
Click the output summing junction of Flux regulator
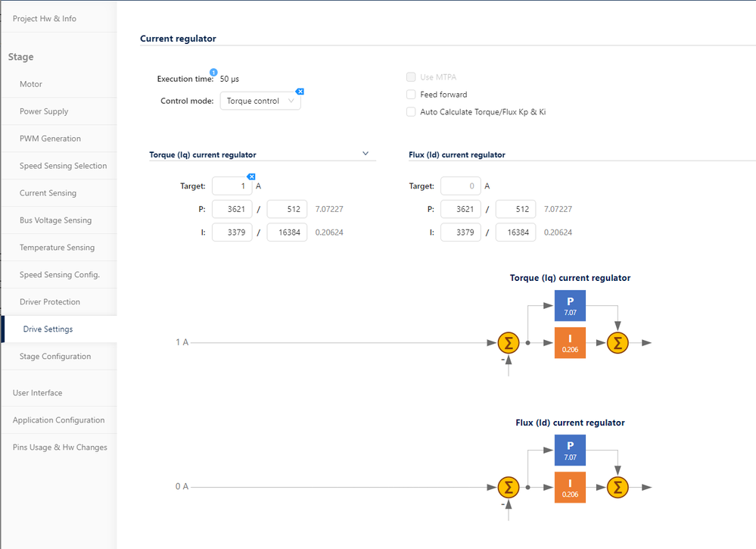618,487
